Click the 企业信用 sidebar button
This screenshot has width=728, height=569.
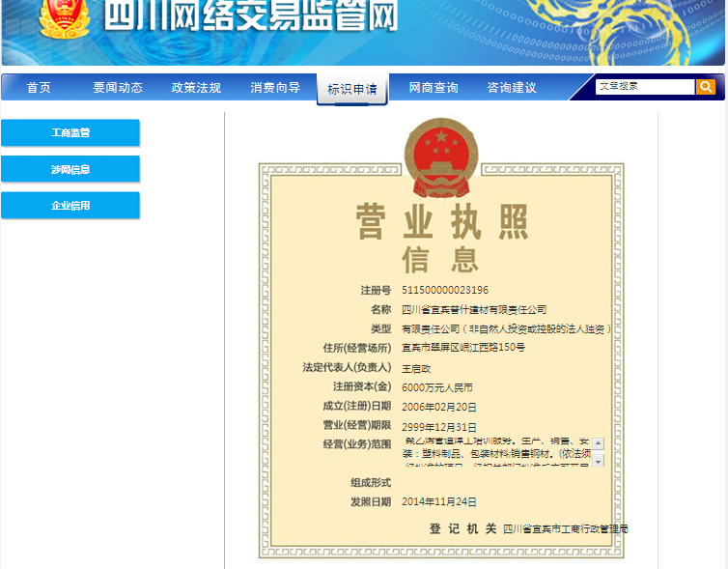pyautogui.click(x=70, y=206)
